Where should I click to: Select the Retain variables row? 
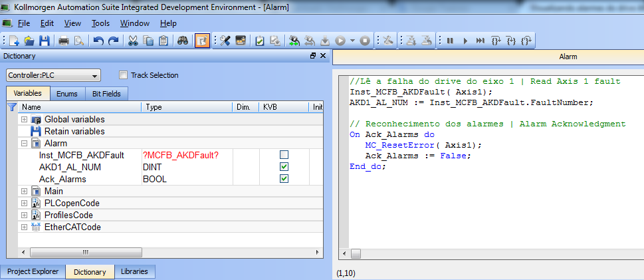tap(170, 132)
